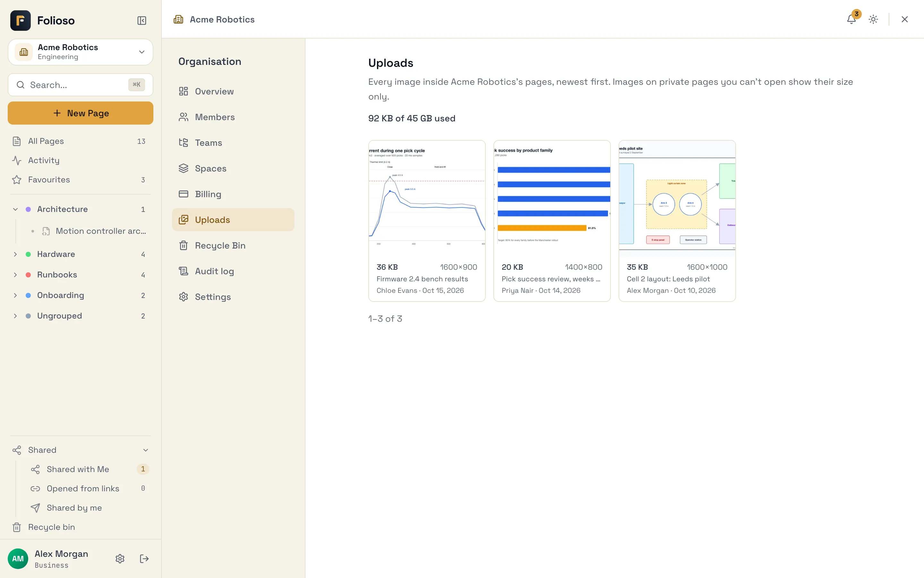924x578 pixels.
Task: Click the AM avatar of Alex Morgan
Action: tap(18, 558)
